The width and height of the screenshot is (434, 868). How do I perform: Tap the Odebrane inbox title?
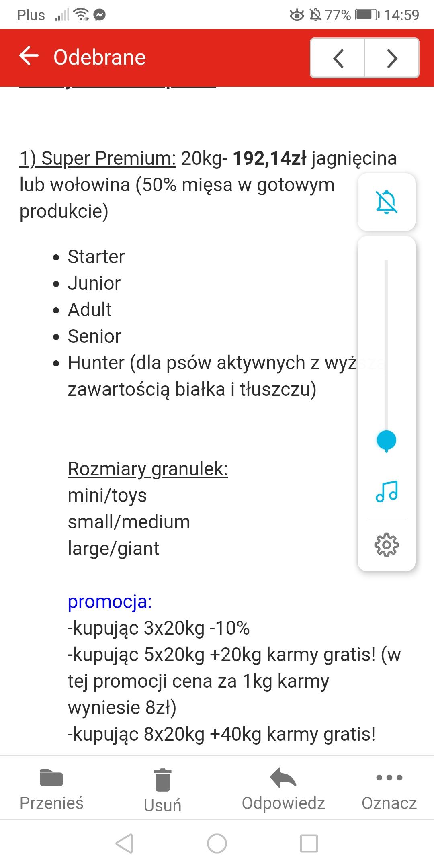[100, 57]
